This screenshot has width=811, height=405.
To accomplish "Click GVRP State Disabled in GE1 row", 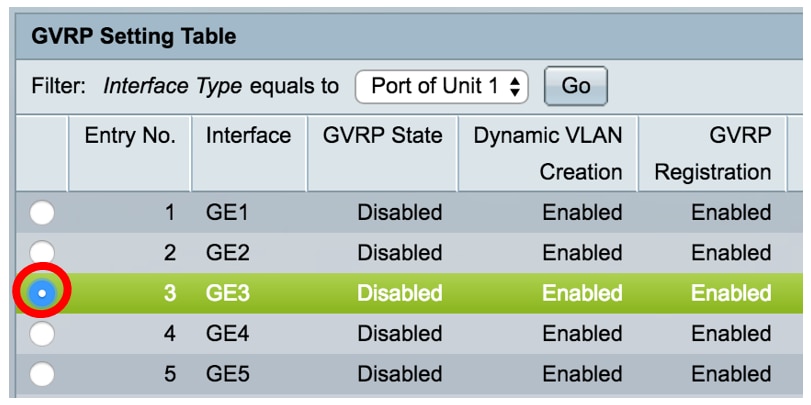I will click(x=399, y=213).
